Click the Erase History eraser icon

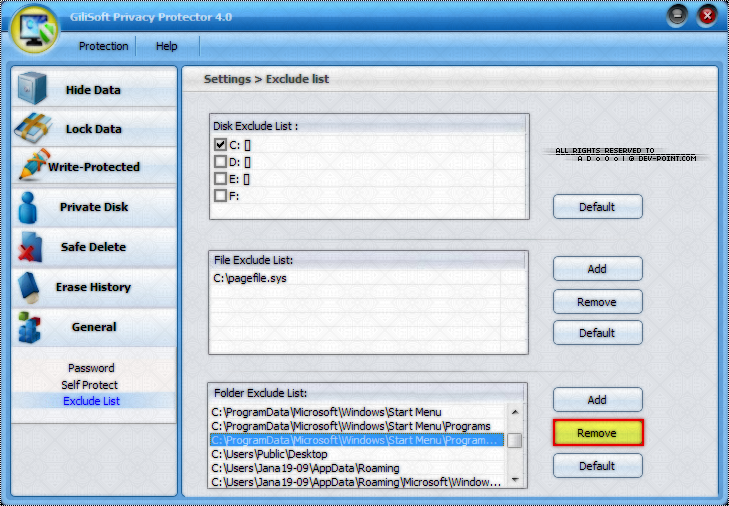click(29, 287)
